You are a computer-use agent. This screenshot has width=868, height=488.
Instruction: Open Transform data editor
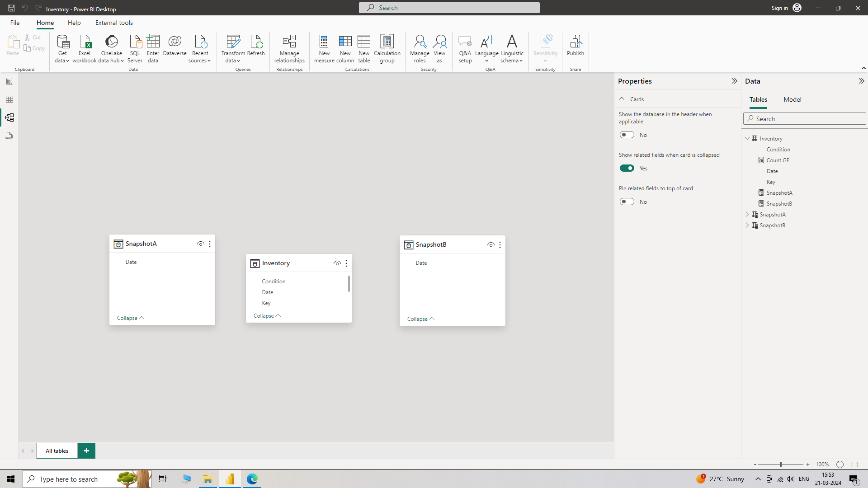pyautogui.click(x=233, y=49)
